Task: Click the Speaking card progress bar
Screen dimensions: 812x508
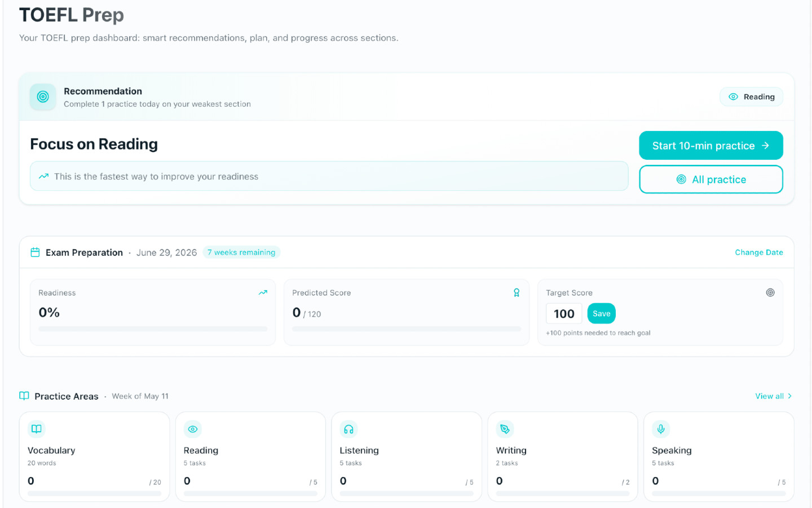Action: pyautogui.click(x=719, y=493)
